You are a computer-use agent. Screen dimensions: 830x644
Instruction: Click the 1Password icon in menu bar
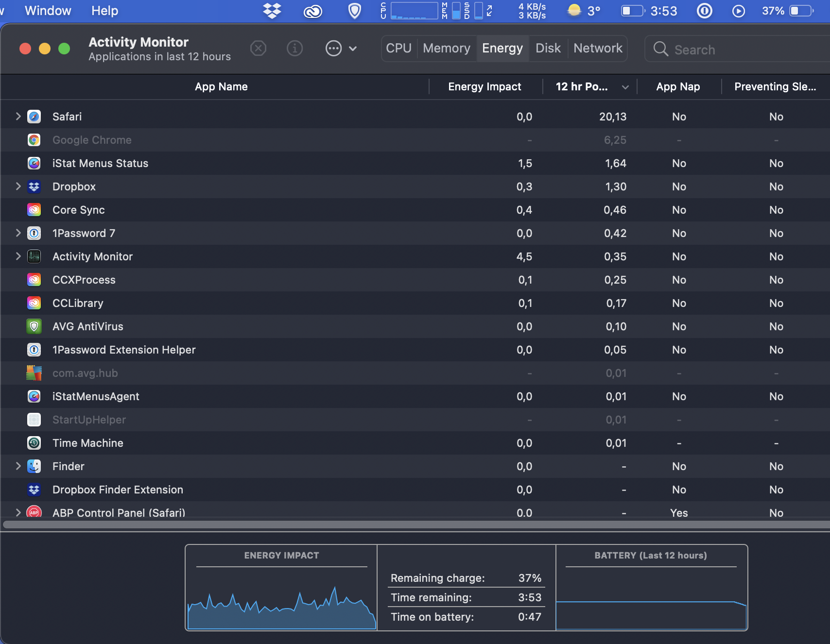[x=704, y=11]
